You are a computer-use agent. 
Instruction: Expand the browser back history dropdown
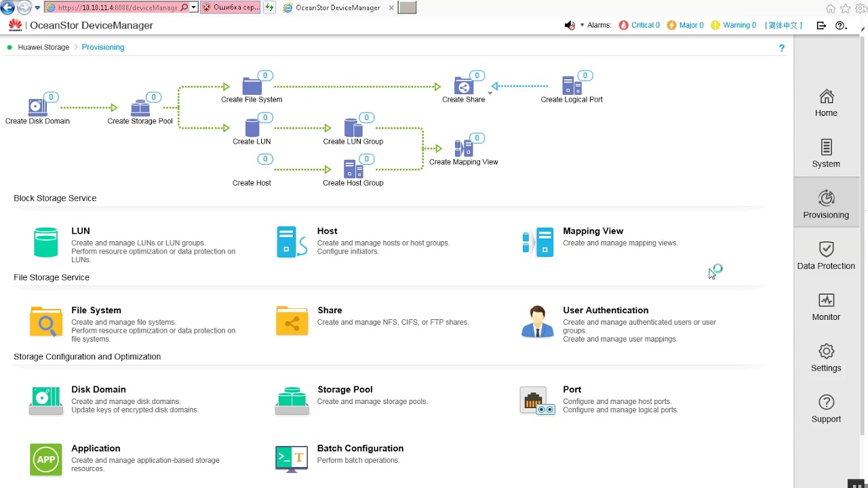37,8
